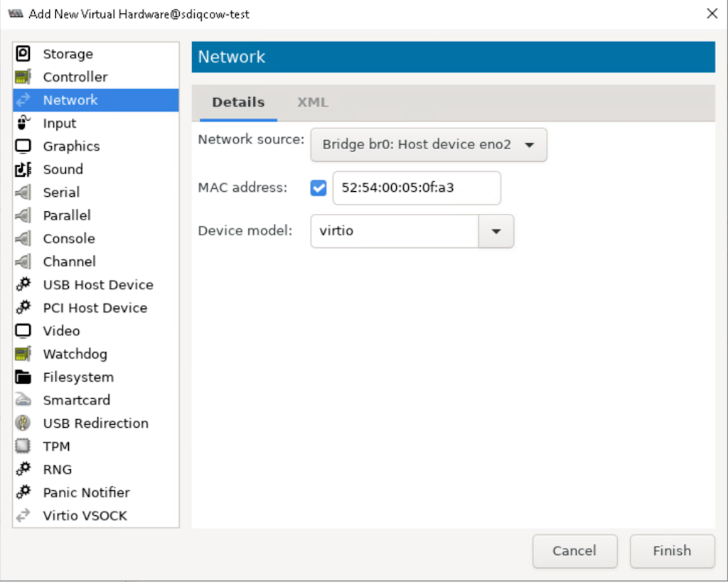Select Watchdog in the hardware list

(x=75, y=354)
